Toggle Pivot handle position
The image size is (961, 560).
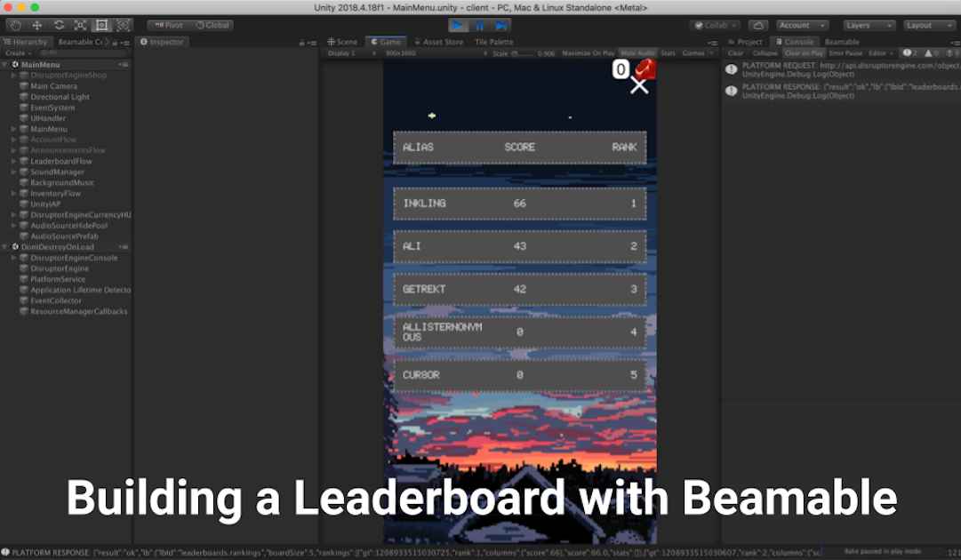point(168,25)
